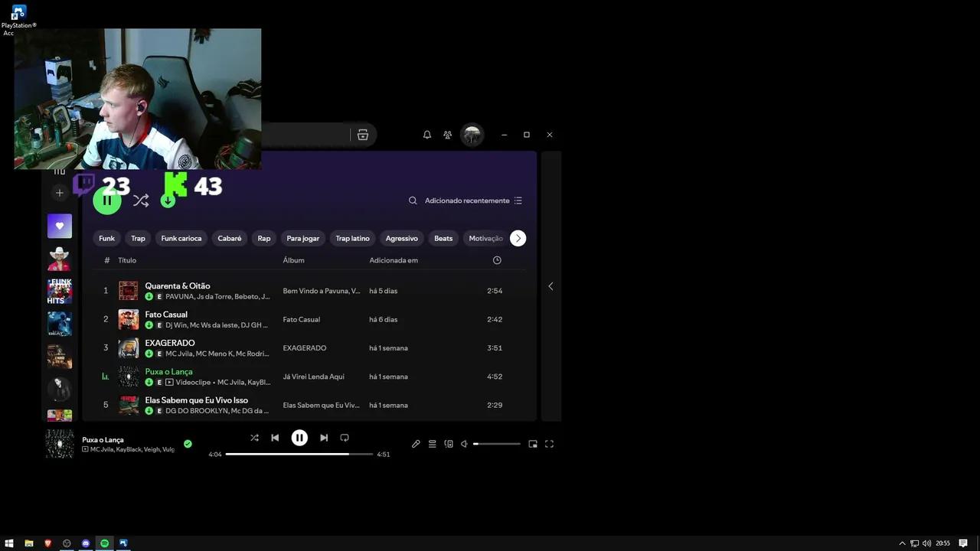980x551 pixels.
Task: Mute the volume with the speaker icon
Action: [x=464, y=444]
